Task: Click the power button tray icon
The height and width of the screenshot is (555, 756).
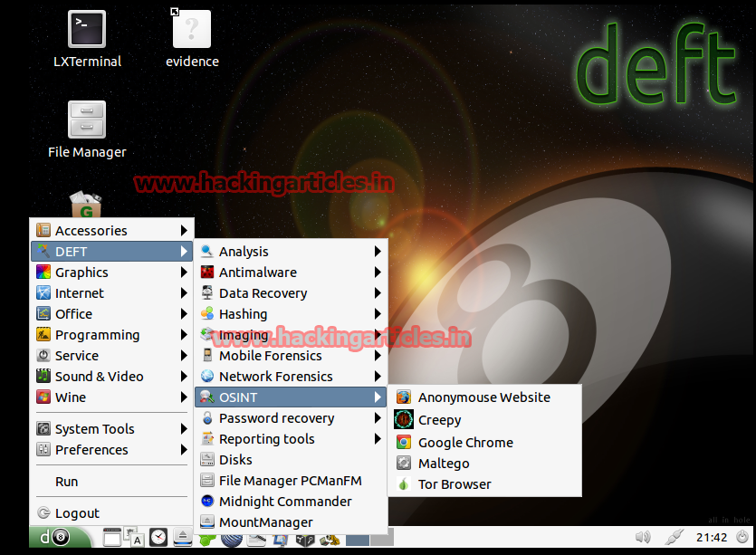Action: click(742, 536)
